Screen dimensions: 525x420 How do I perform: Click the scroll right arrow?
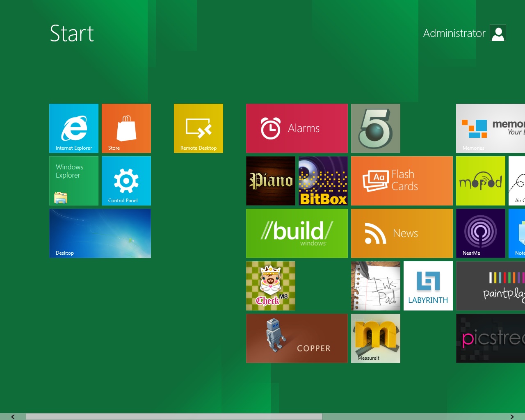[x=512, y=417]
